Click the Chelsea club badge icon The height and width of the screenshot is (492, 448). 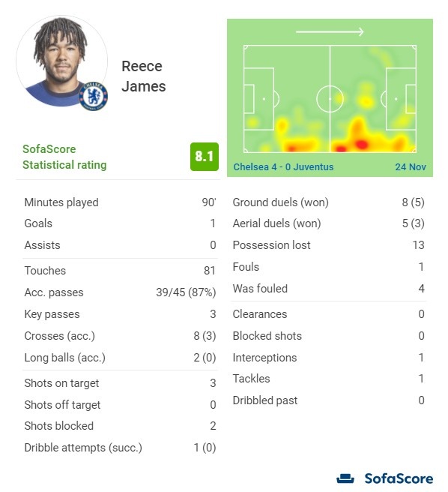coord(93,96)
